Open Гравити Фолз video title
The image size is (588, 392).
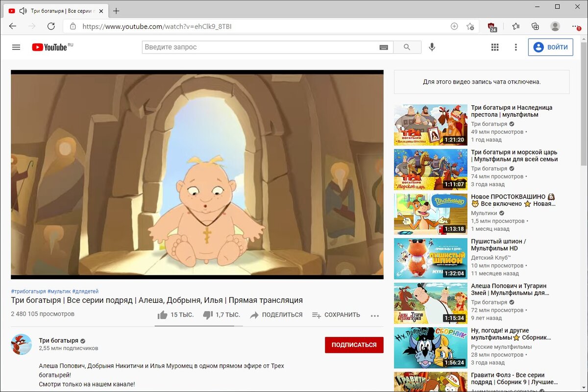coord(514,379)
